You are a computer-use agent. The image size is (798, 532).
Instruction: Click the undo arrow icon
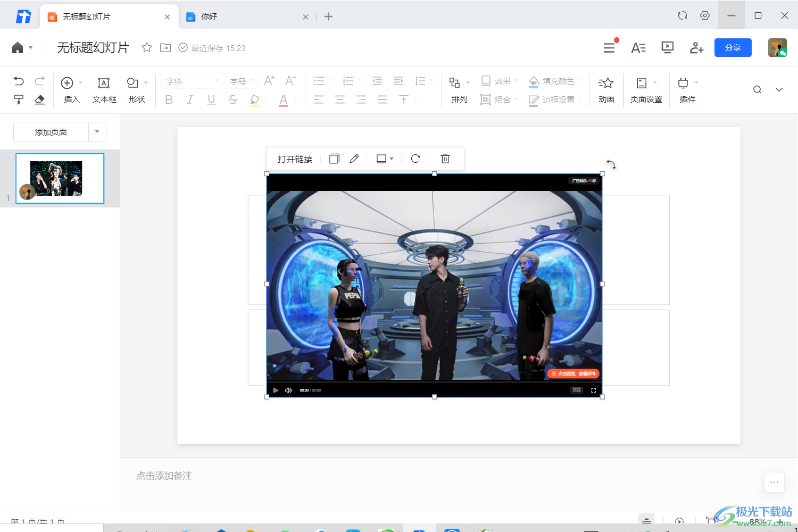point(19,81)
